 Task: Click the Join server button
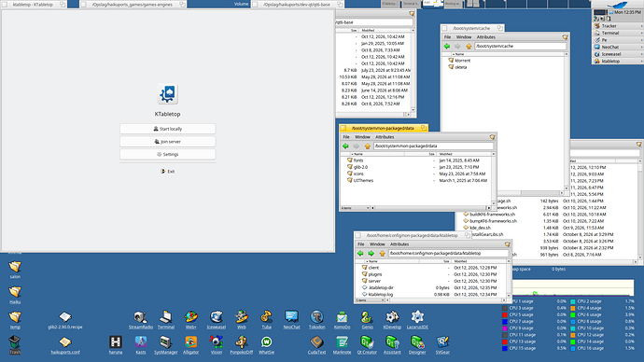[x=168, y=142]
